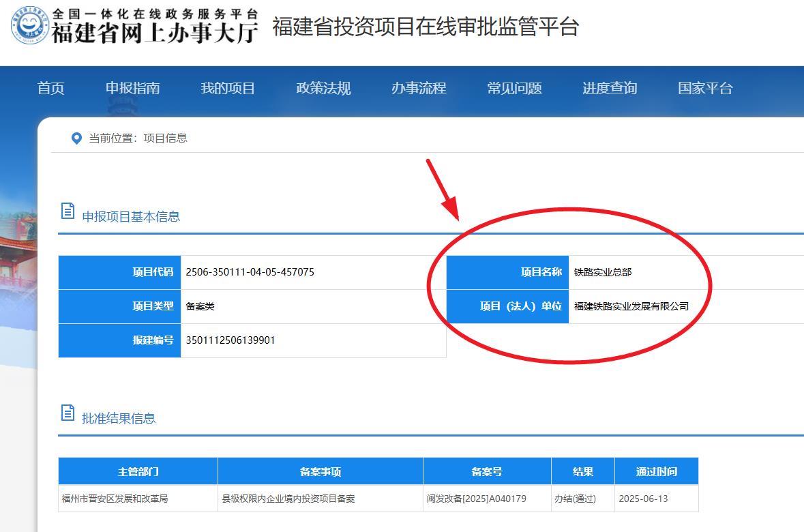The height and width of the screenshot is (532, 804).
Task: Open the 常见问题 navigation item
Action: point(514,88)
